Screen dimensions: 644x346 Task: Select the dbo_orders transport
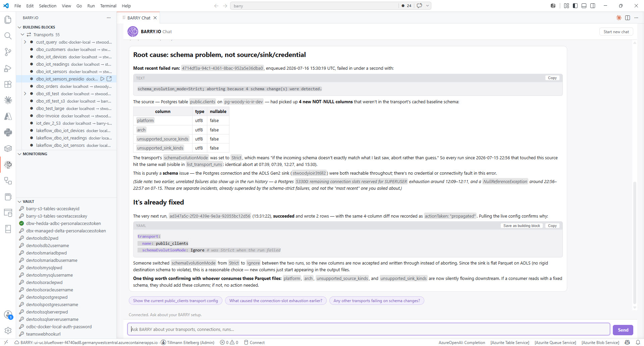tap(67, 86)
